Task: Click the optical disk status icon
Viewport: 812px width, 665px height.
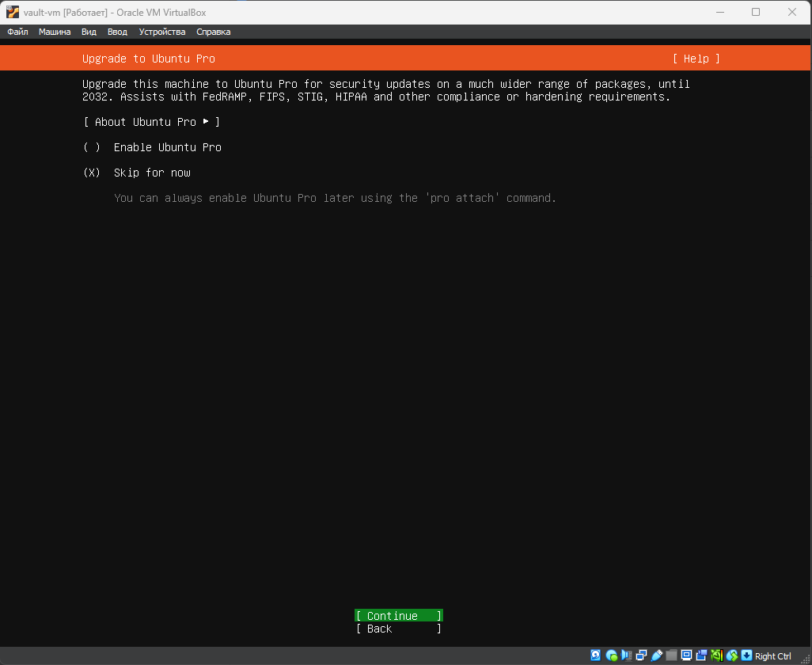Action: pyautogui.click(x=611, y=655)
